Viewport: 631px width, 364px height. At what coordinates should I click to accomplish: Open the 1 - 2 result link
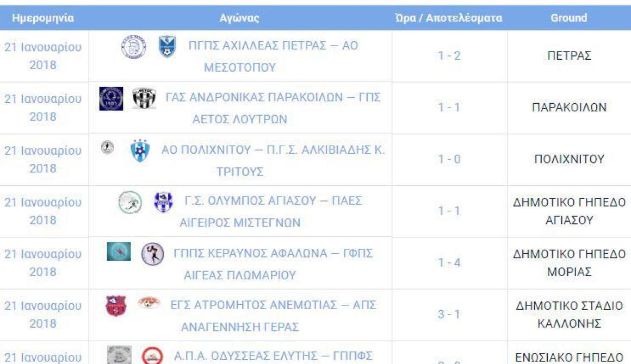[449, 55]
